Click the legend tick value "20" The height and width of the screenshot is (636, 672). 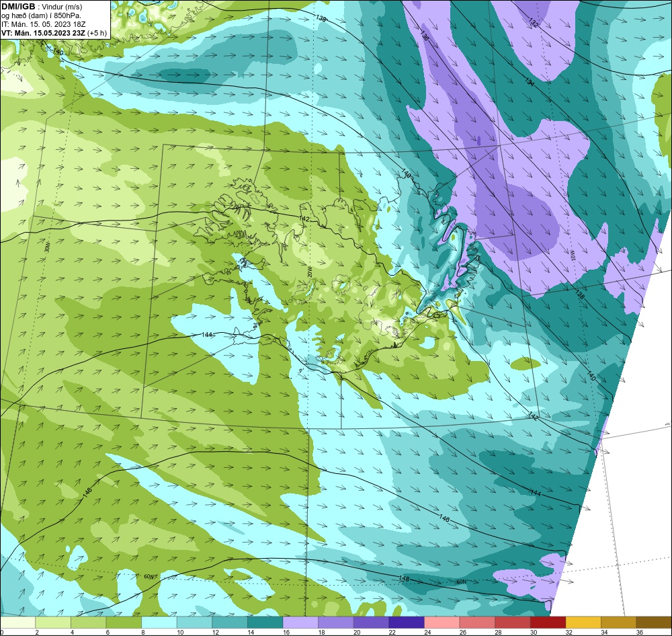[357, 632]
